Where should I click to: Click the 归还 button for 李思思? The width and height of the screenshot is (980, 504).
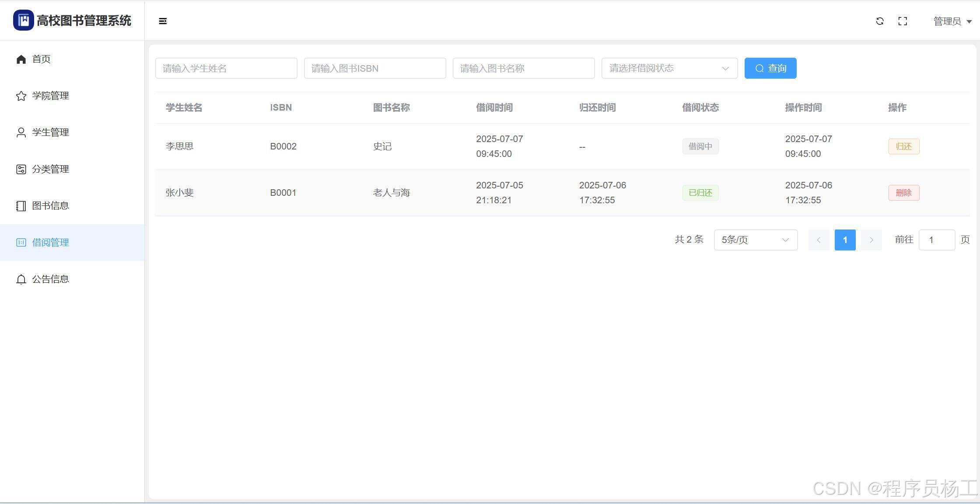[903, 146]
